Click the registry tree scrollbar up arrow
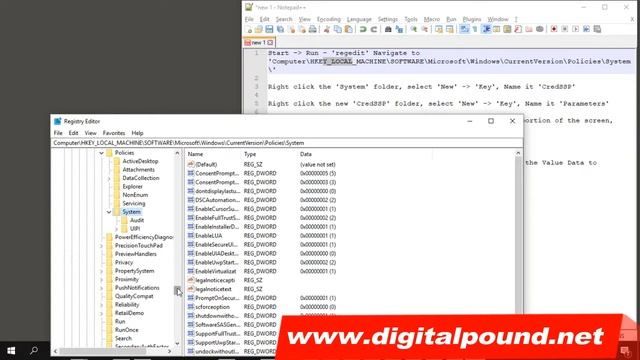This screenshot has width=640, height=360. (x=178, y=153)
